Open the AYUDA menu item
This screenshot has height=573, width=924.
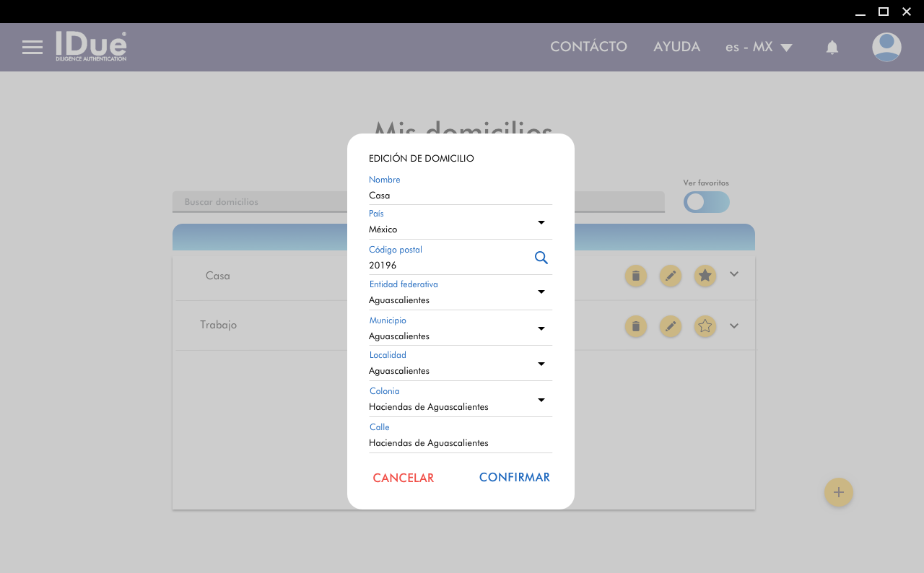point(676,47)
